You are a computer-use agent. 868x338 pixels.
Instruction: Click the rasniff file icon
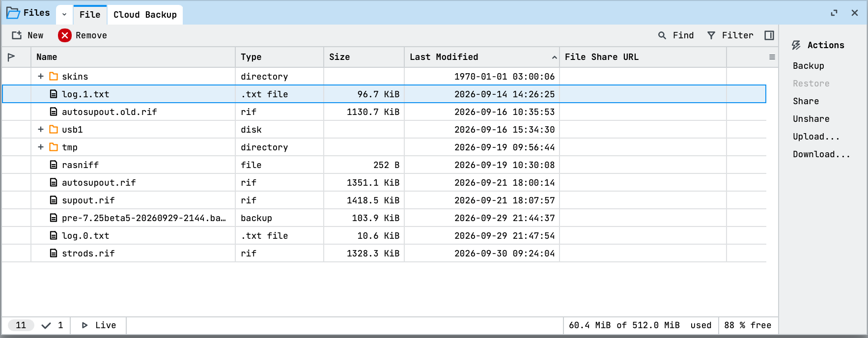pos(54,165)
